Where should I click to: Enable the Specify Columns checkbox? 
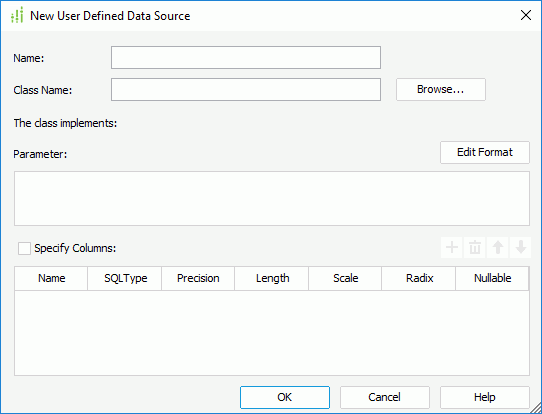[x=24, y=248]
